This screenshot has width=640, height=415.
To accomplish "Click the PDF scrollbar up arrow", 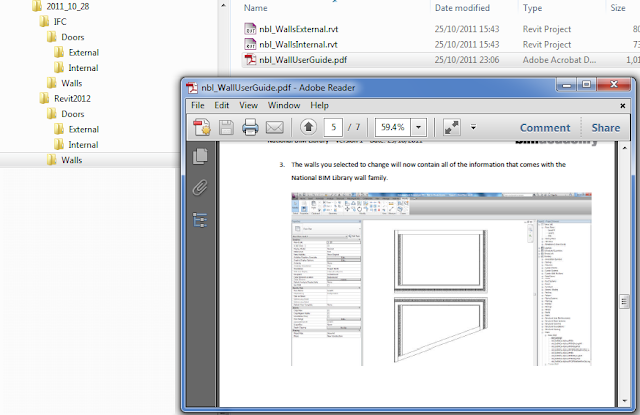I will tap(624, 147).
